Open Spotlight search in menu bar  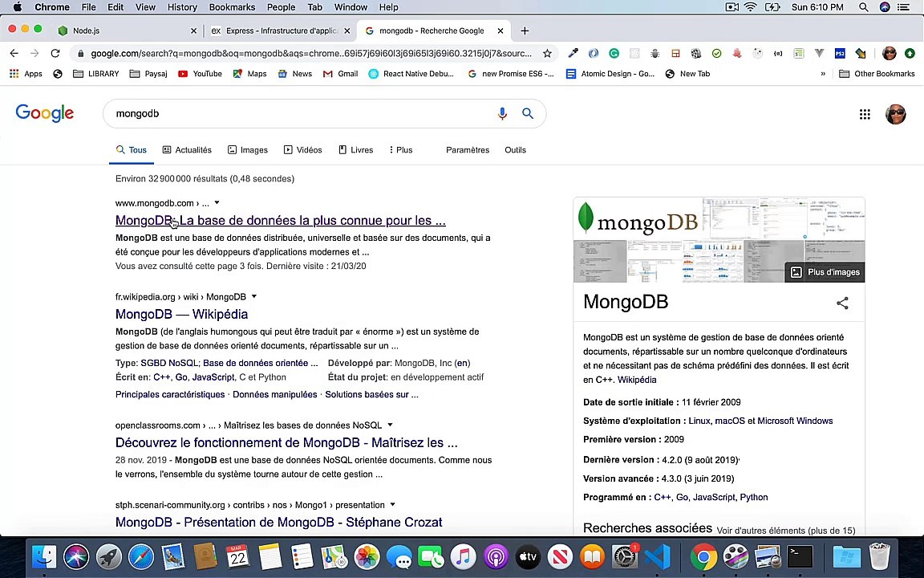click(x=863, y=7)
